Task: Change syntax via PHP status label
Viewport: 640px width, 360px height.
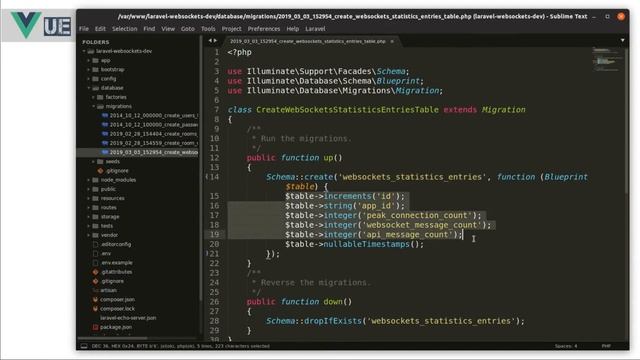Action: click(x=606, y=346)
